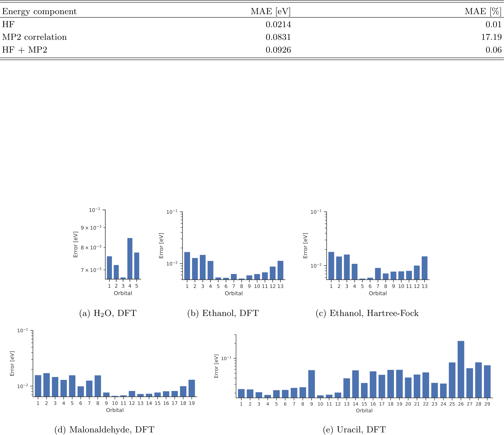The image size is (504, 435).
Task: Click orbital 2 bar in Malonaldehyde chart
Action: (47, 385)
